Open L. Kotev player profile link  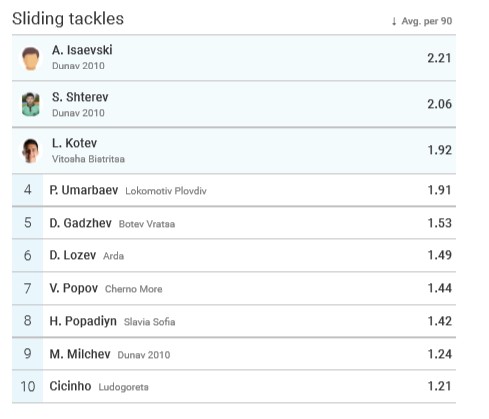[x=74, y=143]
